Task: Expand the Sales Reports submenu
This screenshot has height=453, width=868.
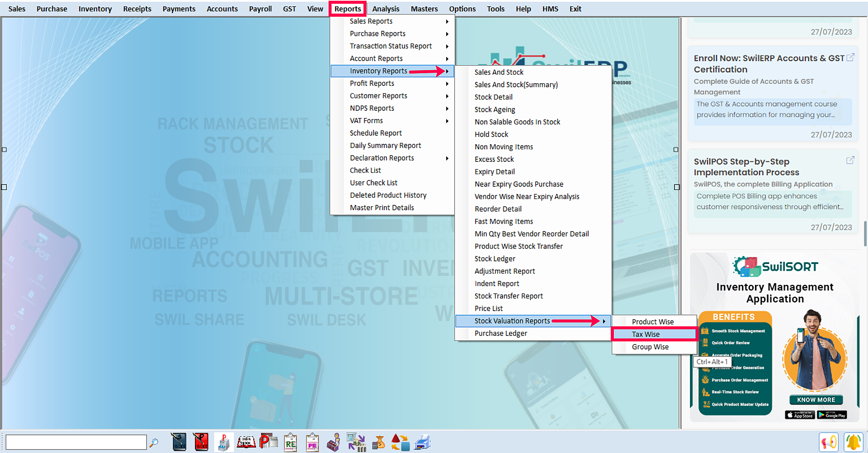Action: (392, 21)
